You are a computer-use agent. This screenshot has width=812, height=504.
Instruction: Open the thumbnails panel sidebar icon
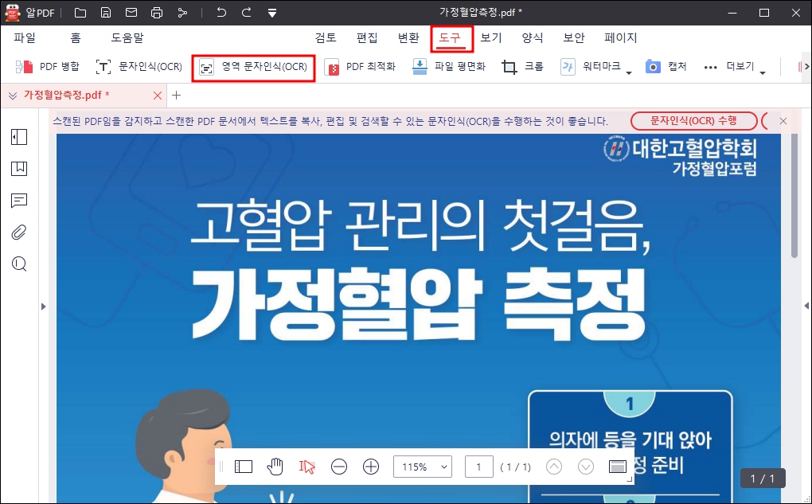[19, 137]
